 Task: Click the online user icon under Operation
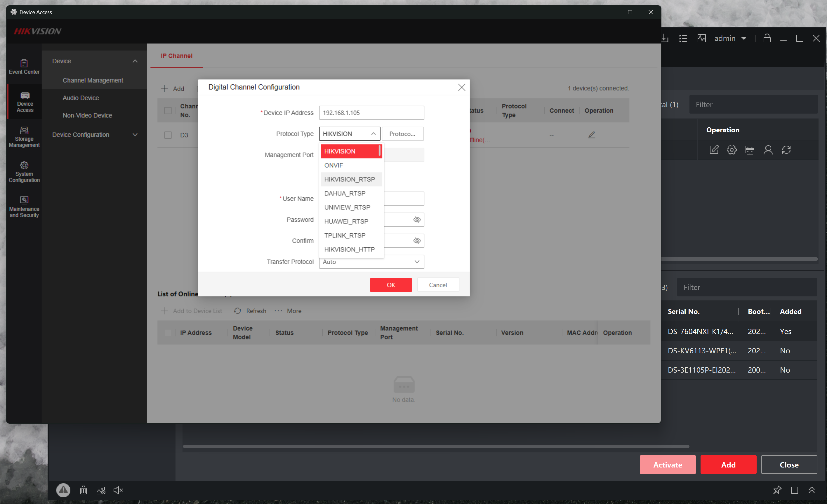click(768, 150)
